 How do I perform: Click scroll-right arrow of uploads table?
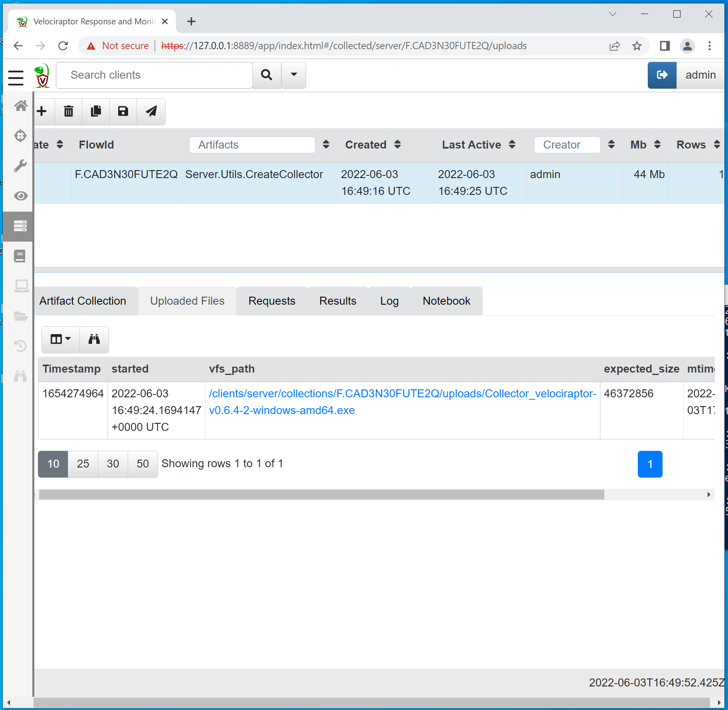[x=709, y=495]
